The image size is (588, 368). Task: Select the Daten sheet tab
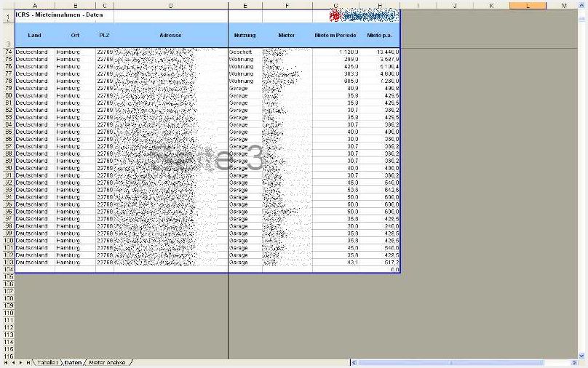pos(73,363)
